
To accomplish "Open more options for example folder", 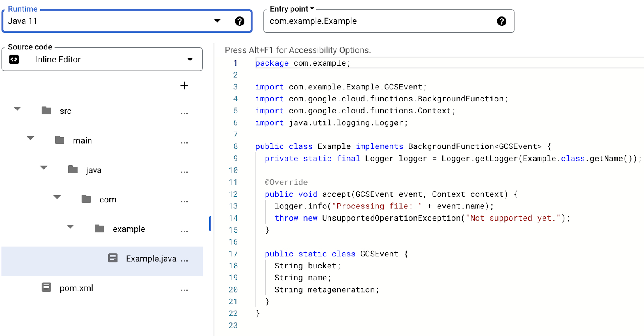I will (x=184, y=231).
